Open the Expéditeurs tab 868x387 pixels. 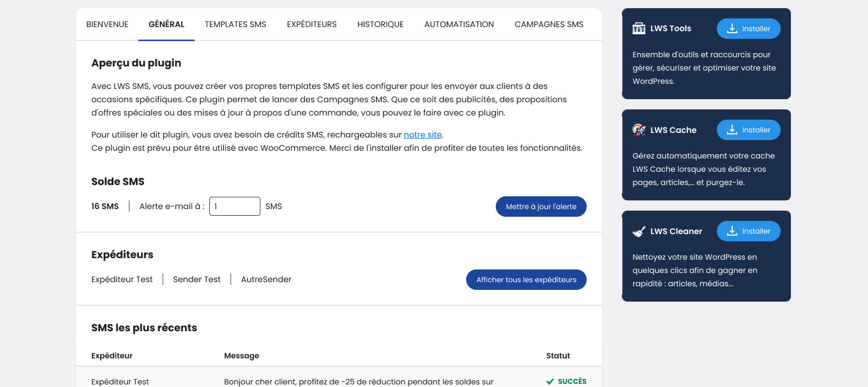312,25
